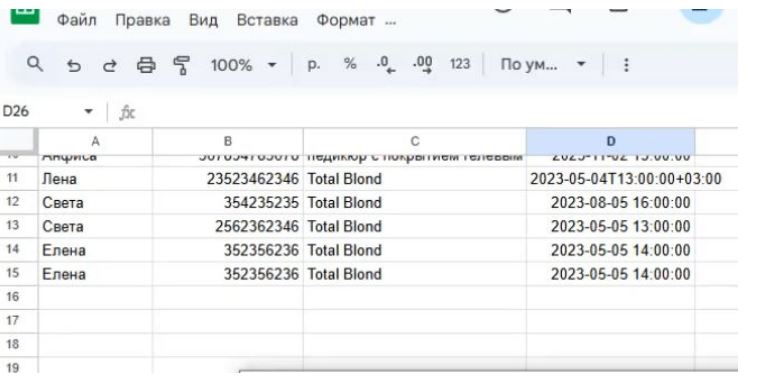Viewport: 764px width, 384px height.
Task: Select Total Blond cell in row 15
Action: (415, 274)
